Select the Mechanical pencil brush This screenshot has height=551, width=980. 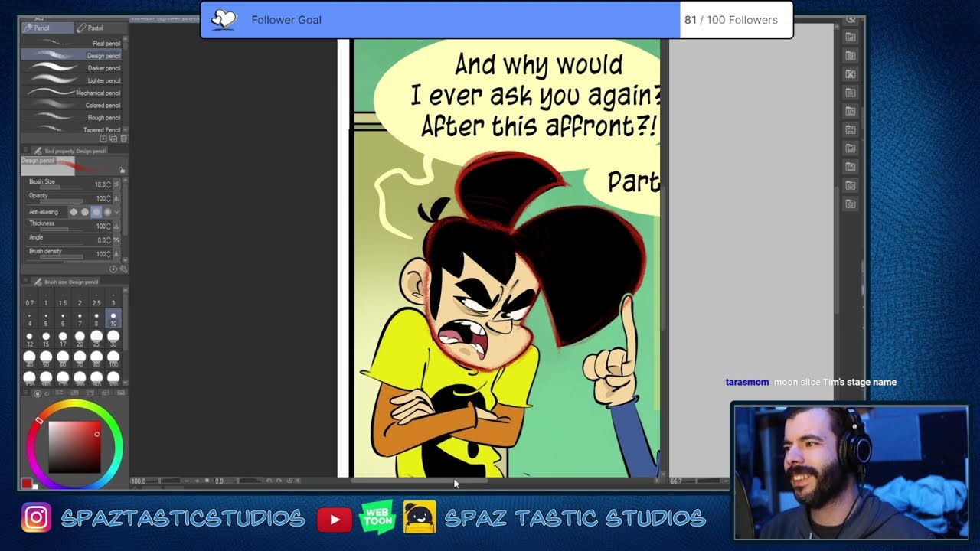(x=71, y=93)
